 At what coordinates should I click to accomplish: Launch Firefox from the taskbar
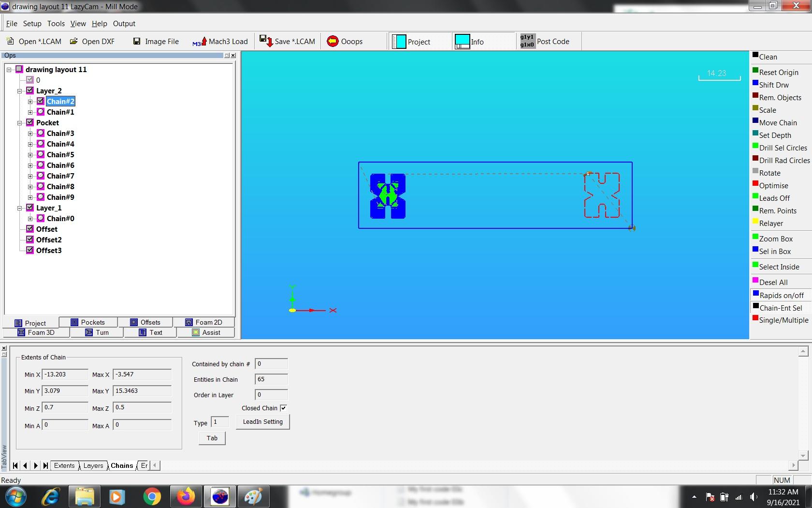click(186, 496)
